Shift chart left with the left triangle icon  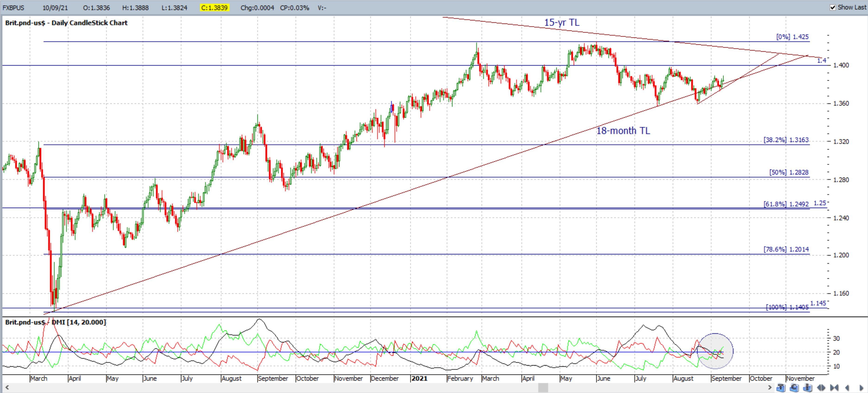click(x=847, y=388)
